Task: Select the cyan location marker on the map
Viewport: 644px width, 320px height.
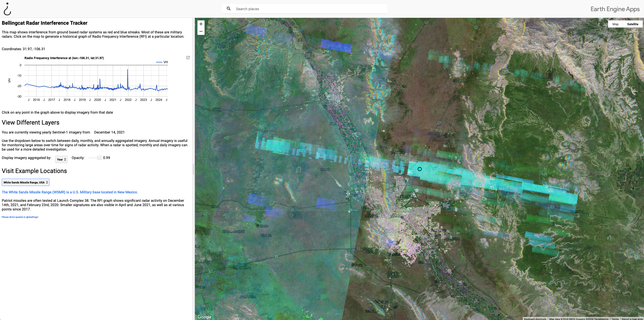Action: [420, 169]
